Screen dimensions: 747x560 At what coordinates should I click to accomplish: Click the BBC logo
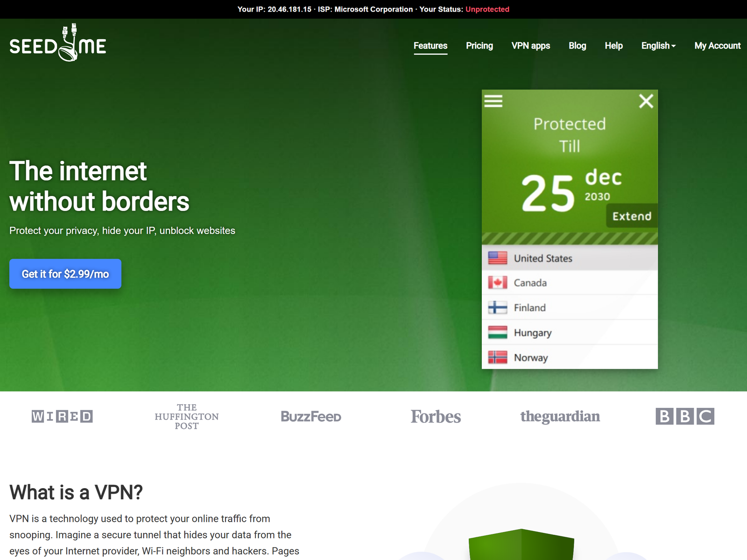(x=685, y=416)
